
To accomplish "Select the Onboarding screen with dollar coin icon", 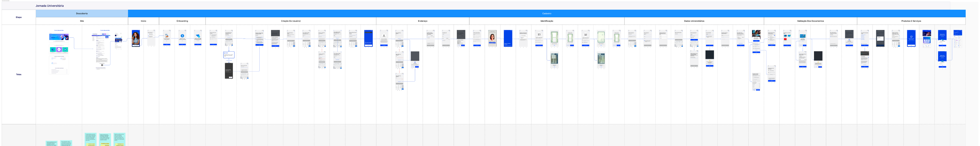I will tap(182, 38).
